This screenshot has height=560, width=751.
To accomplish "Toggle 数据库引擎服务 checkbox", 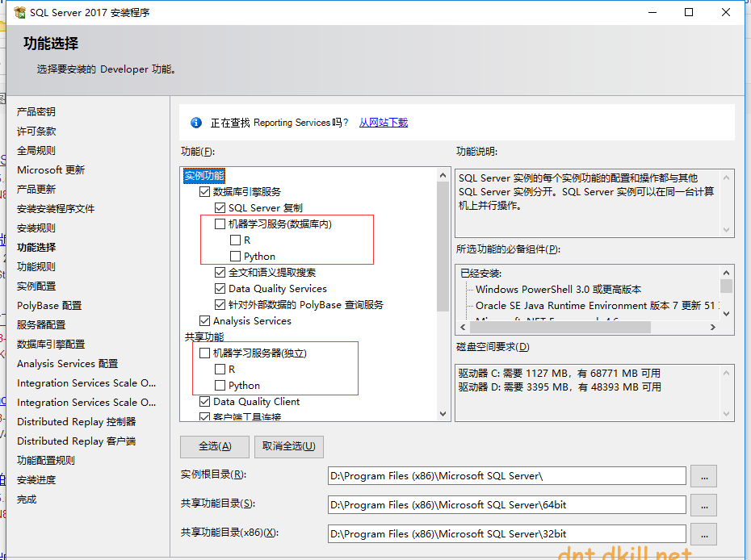I will click(204, 192).
